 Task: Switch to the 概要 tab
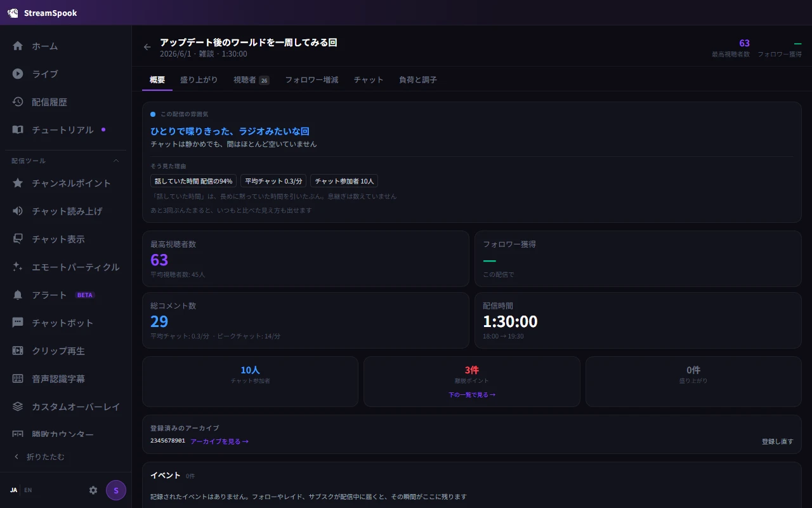[157, 80]
